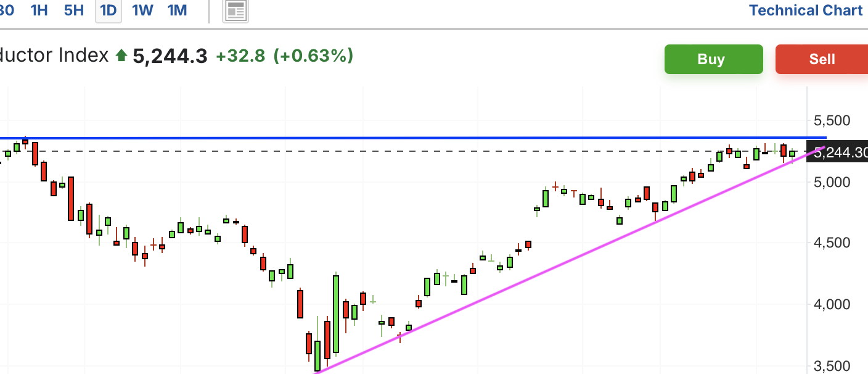Click the 5,244.30 current price label
Image resolution: width=868 pixels, height=374 pixels.
pos(840,152)
